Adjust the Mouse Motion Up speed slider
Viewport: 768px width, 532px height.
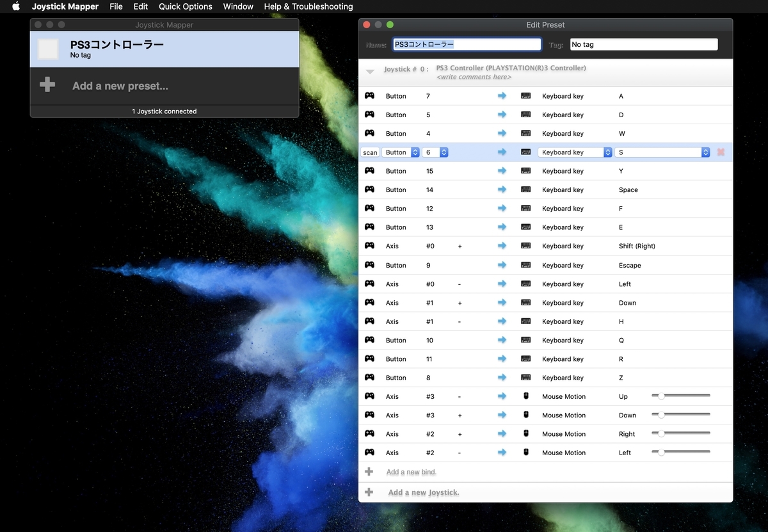point(681,396)
